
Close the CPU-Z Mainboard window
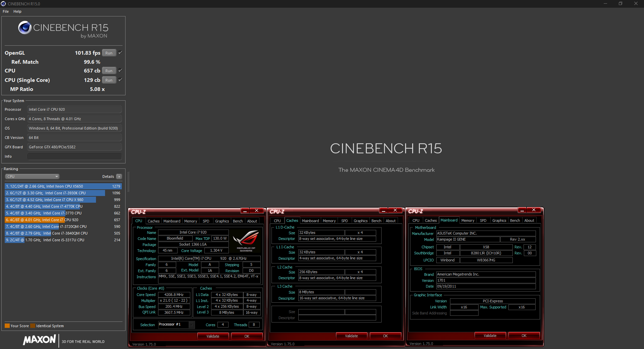tap(534, 210)
